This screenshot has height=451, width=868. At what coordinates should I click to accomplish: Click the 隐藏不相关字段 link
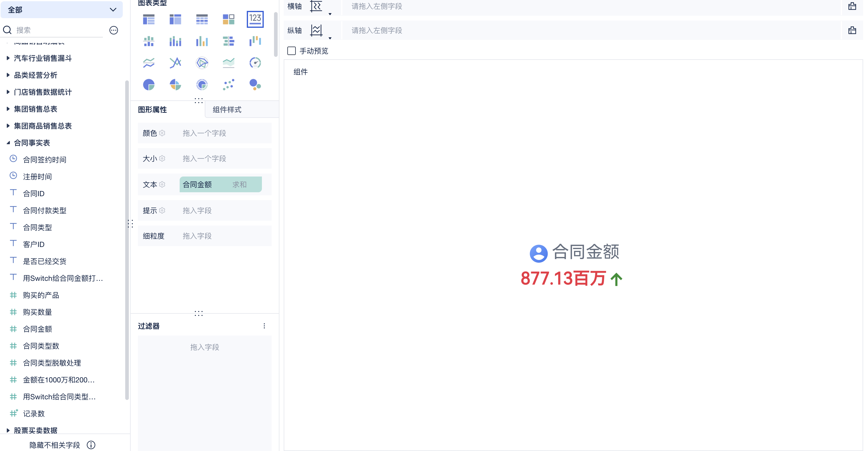pyautogui.click(x=54, y=445)
